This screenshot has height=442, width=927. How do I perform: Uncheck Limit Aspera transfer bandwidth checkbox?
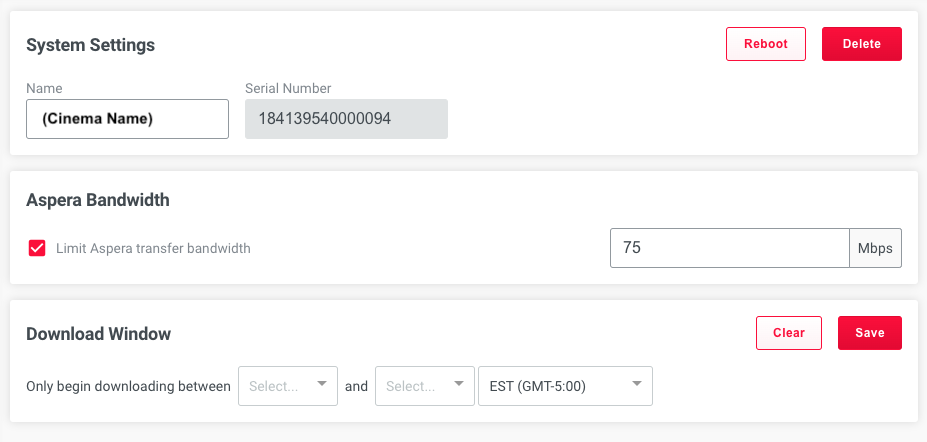37,248
